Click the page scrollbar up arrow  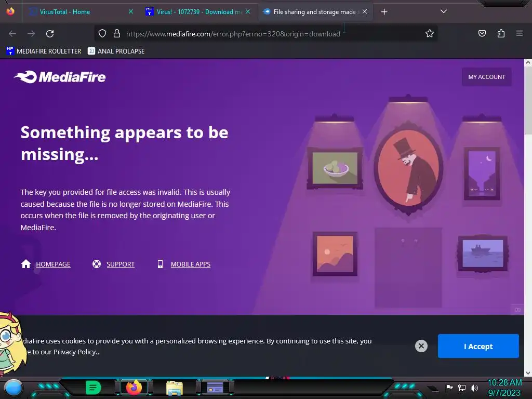coord(528,62)
